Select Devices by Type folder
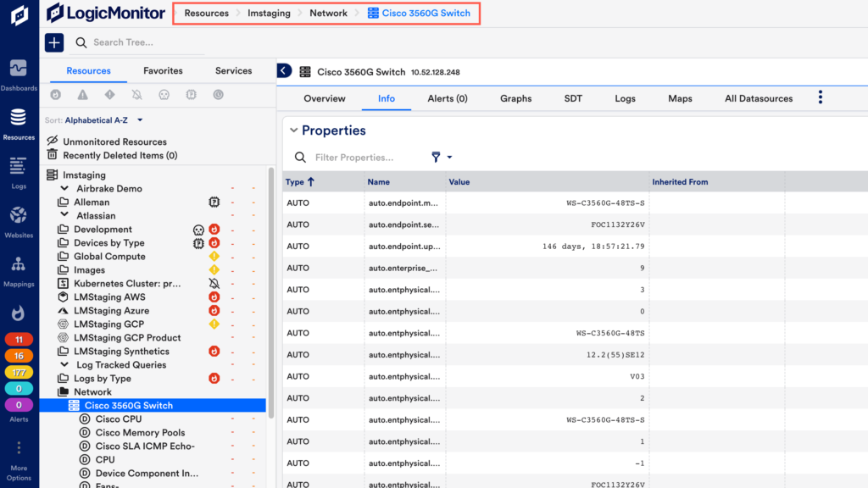Viewport: 868px width, 488px height. click(x=109, y=243)
